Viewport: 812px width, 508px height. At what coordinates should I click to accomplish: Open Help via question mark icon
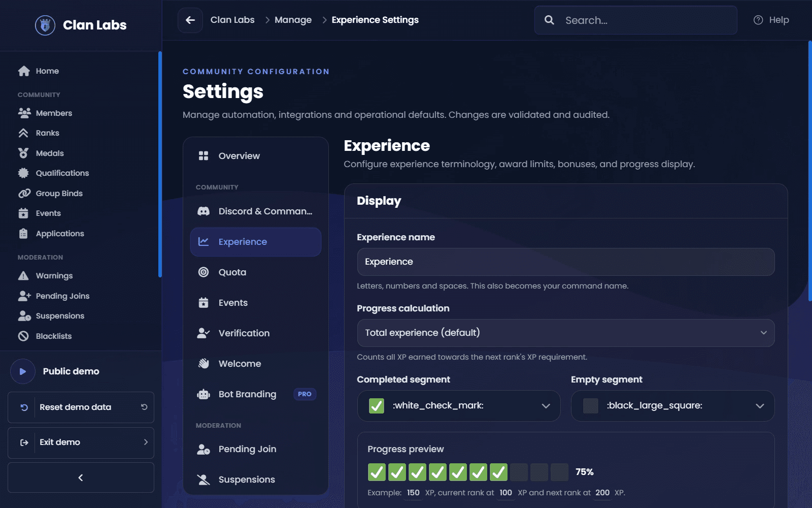click(x=758, y=20)
